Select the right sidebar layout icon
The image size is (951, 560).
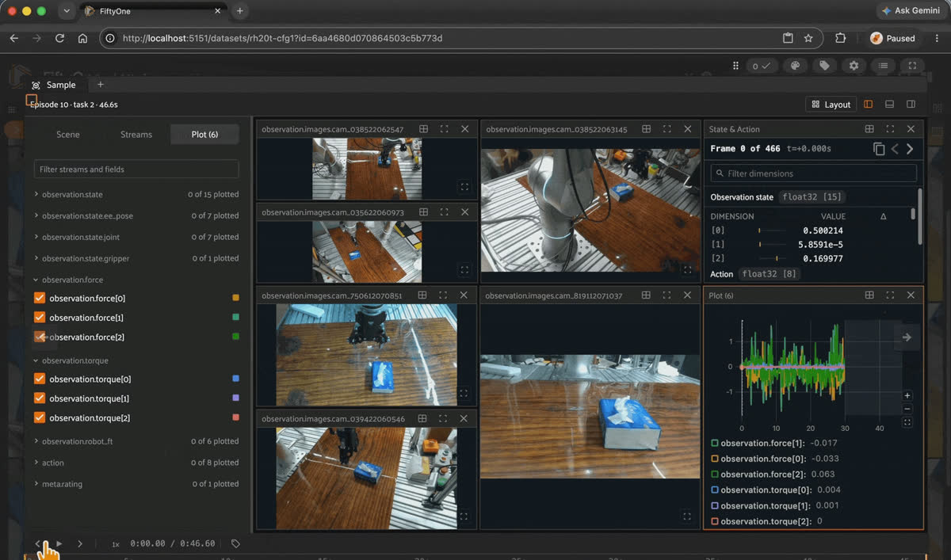[x=911, y=104]
